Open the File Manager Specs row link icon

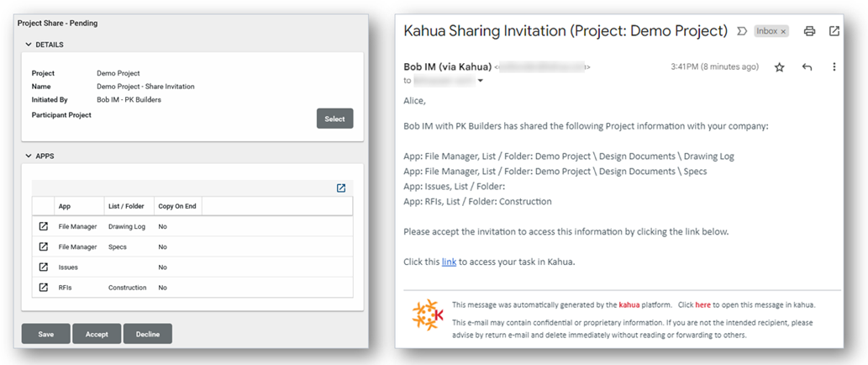[44, 246]
